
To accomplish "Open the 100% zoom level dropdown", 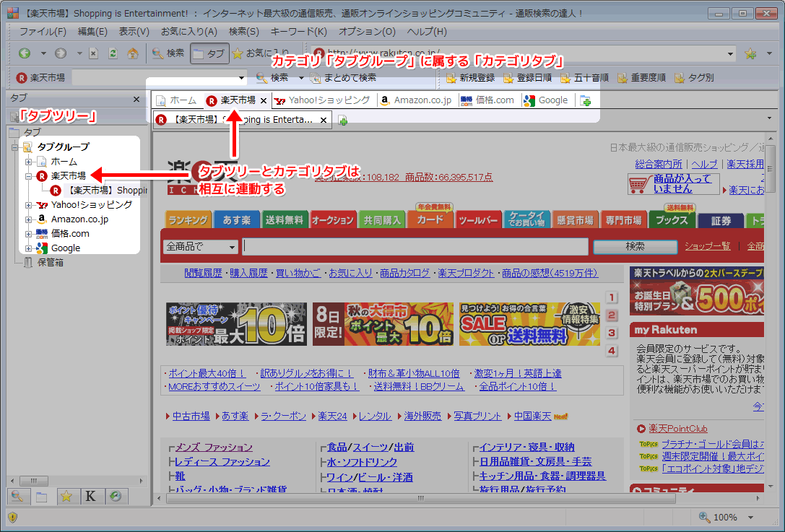I will click(x=750, y=518).
